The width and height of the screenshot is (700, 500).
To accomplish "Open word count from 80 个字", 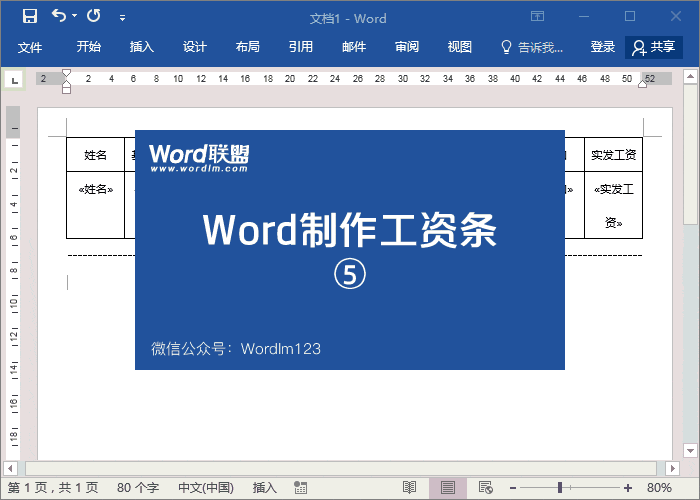I will point(138,488).
